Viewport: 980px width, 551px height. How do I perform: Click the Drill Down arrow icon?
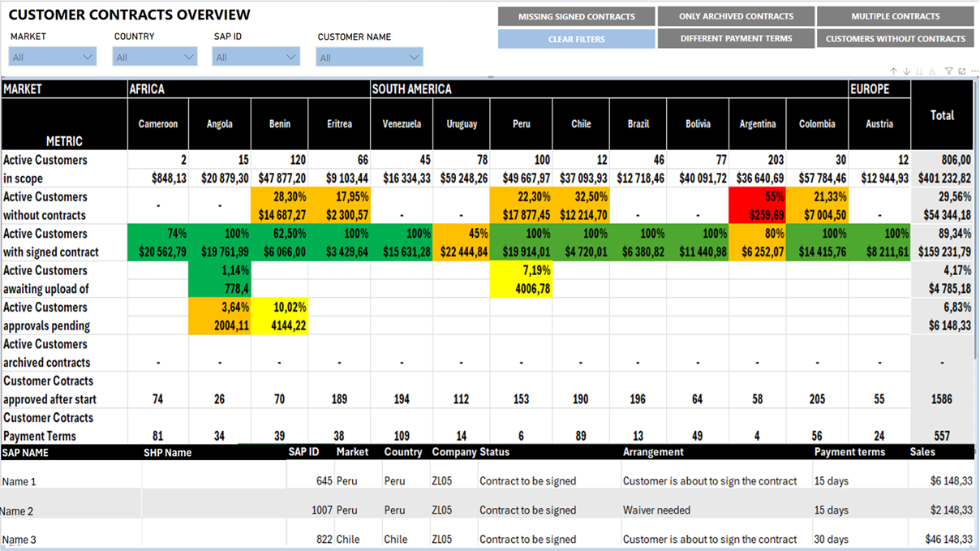[906, 71]
